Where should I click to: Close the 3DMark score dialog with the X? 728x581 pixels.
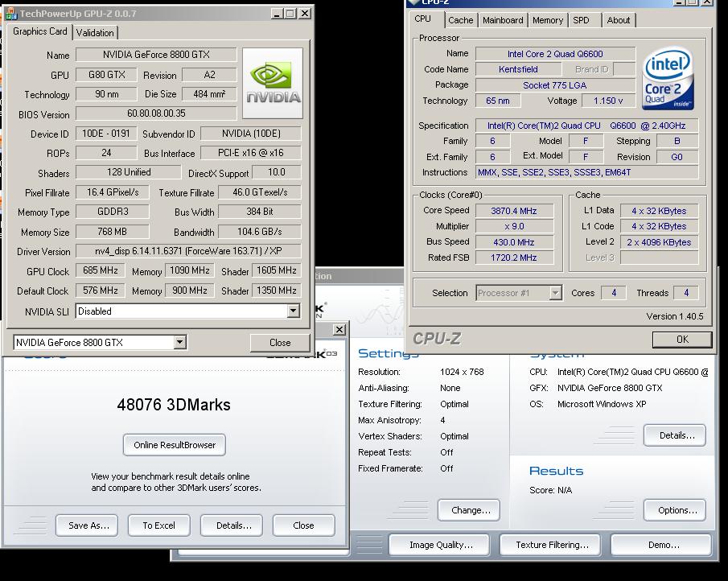(x=339, y=329)
